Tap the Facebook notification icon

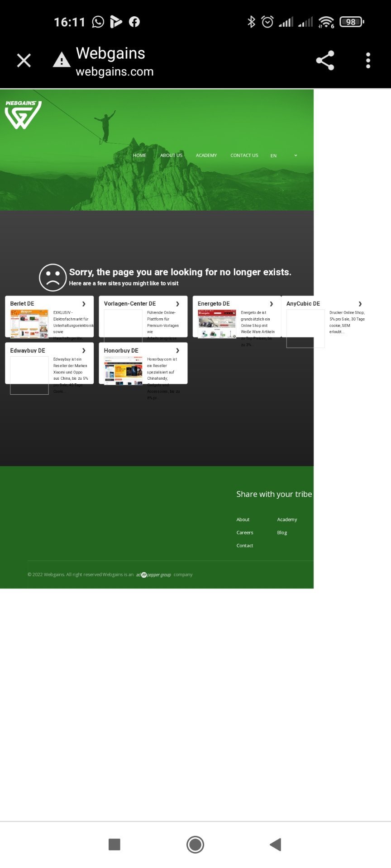point(134,22)
